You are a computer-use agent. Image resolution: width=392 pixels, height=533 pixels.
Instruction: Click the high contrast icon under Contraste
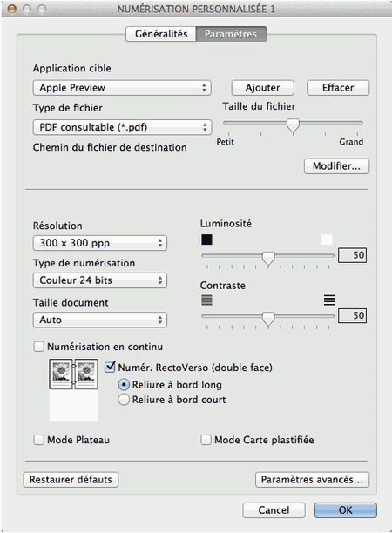(x=328, y=300)
